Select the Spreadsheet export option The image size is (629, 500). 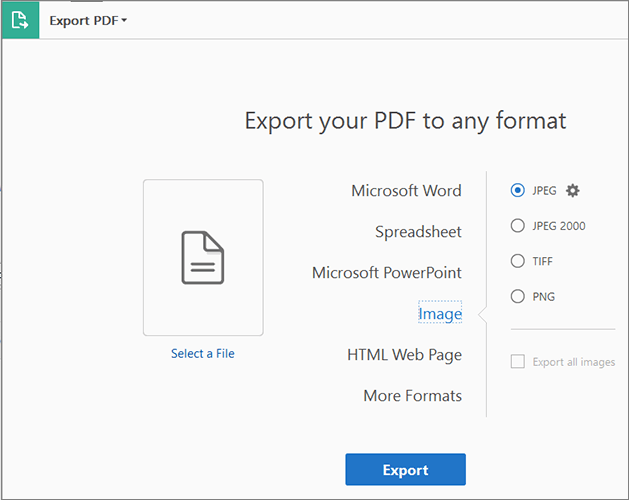coord(418,232)
